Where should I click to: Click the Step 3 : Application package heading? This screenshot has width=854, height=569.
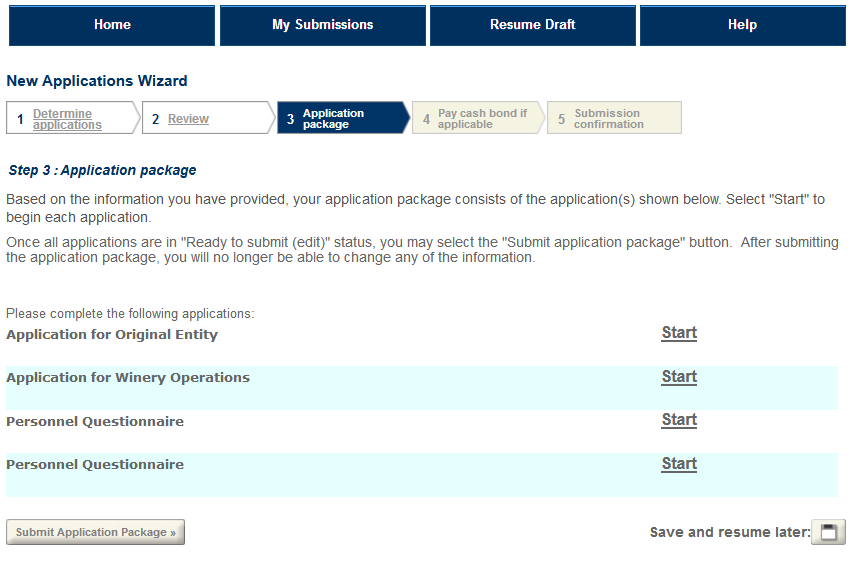102,171
